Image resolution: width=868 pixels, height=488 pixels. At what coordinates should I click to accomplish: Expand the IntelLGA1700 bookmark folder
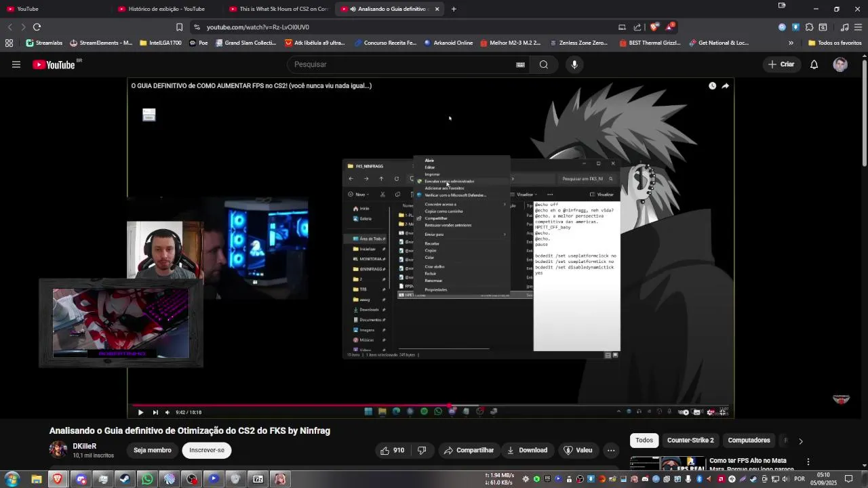coord(161,43)
